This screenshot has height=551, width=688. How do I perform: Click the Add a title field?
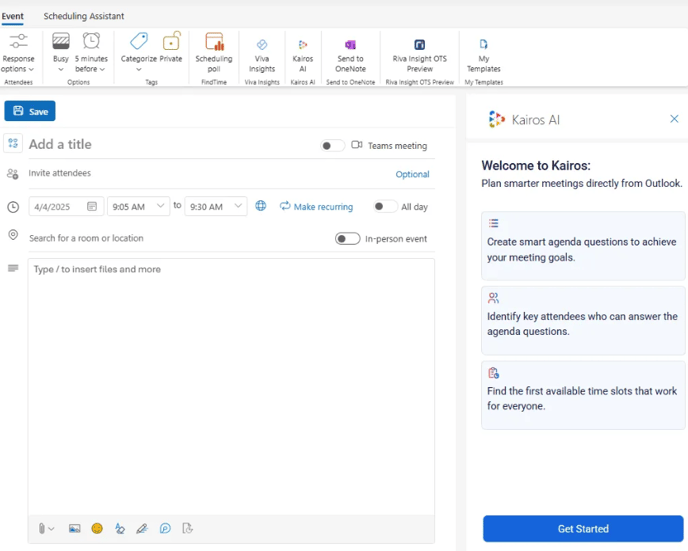point(171,144)
